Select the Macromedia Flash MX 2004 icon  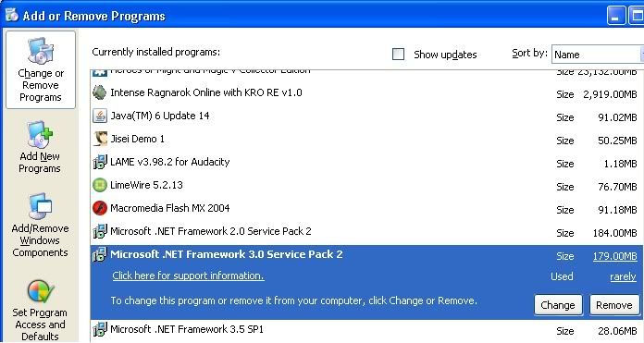99,208
